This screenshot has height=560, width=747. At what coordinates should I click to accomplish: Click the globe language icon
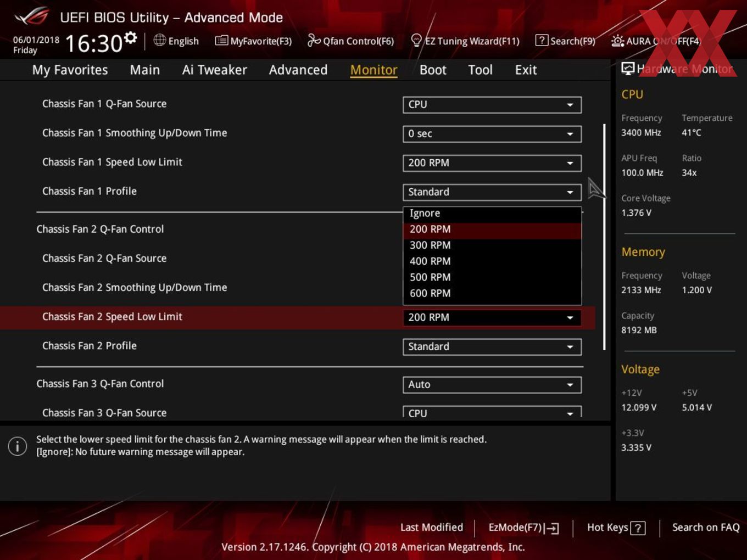pos(159,40)
